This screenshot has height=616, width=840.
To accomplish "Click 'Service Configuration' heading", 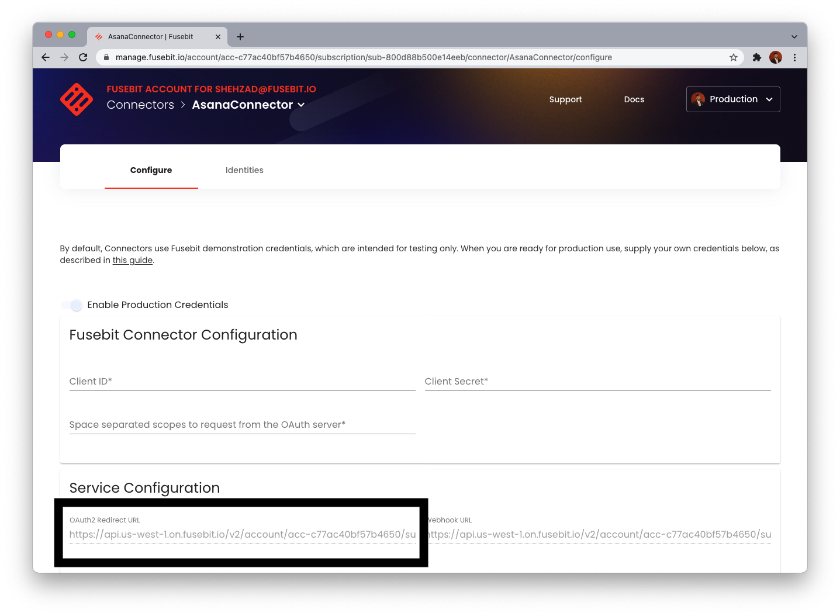I will pos(144,488).
